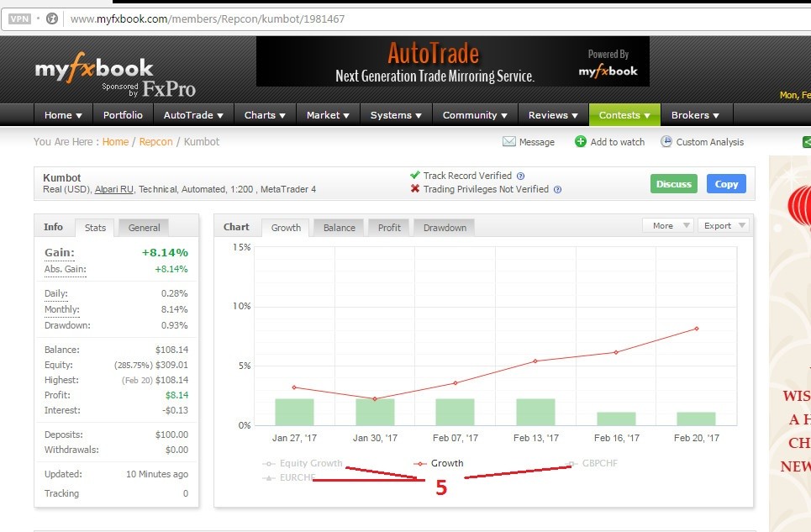Click the globe site info icon
This screenshot has width=811, height=532.
pyautogui.click(x=52, y=18)
